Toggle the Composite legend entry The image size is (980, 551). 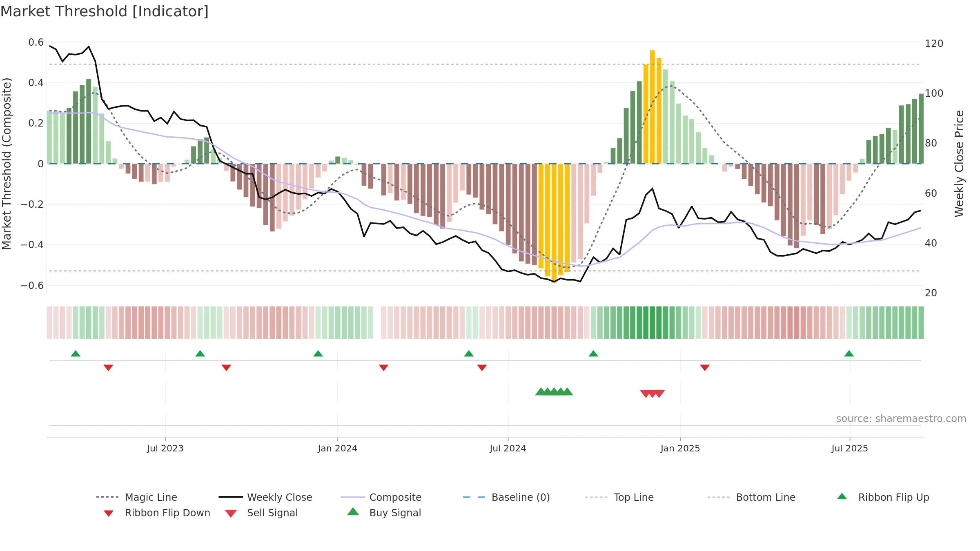click(381, 497)
